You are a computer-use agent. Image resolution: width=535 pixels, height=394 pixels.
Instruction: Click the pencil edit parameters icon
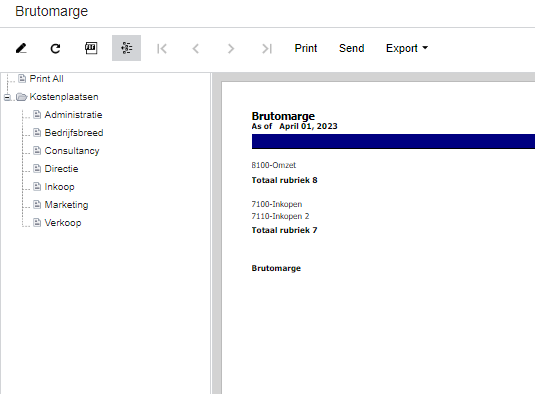tap(21, 48)
